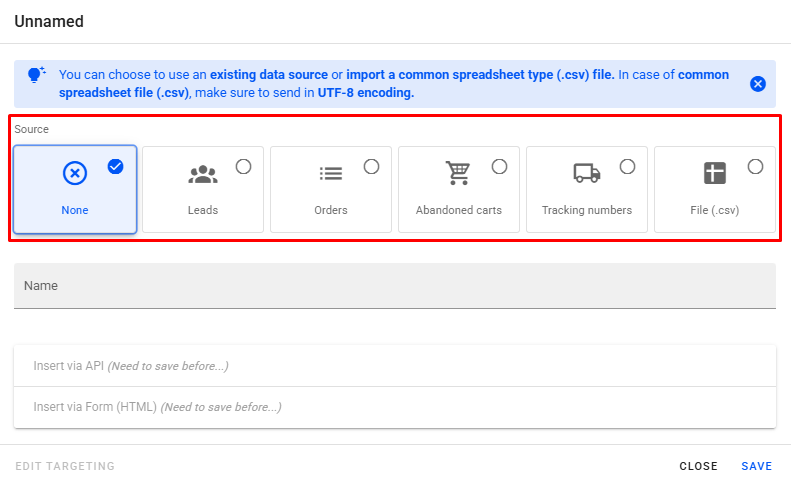Click the Orders list icon
This screenshot has height=484, width=791.
coord(331,173)
